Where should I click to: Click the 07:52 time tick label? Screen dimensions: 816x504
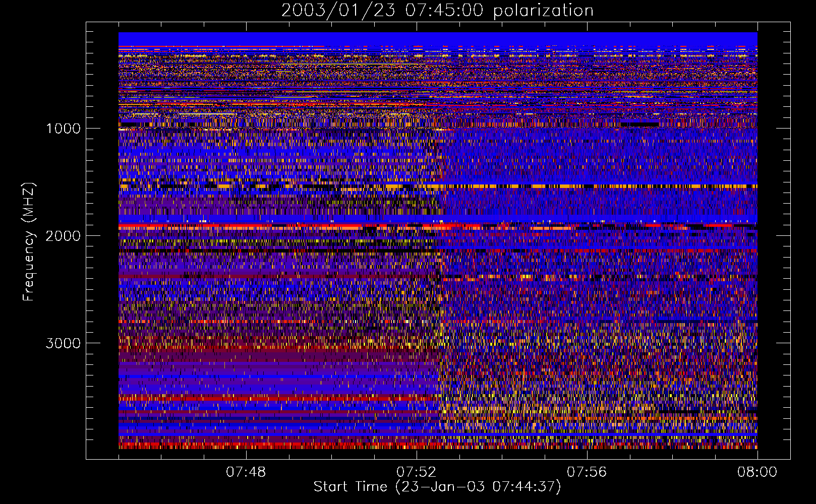pyautogui.click(x=416, y=472)
